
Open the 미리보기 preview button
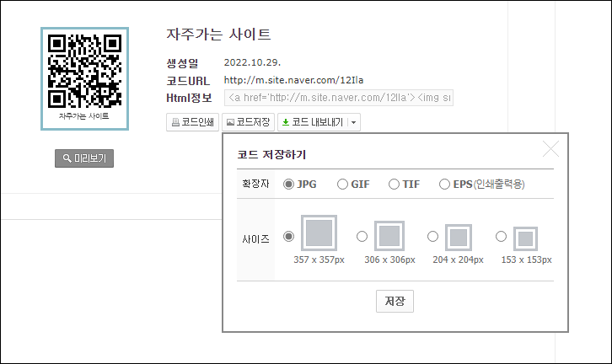click(x=84, y=158)
